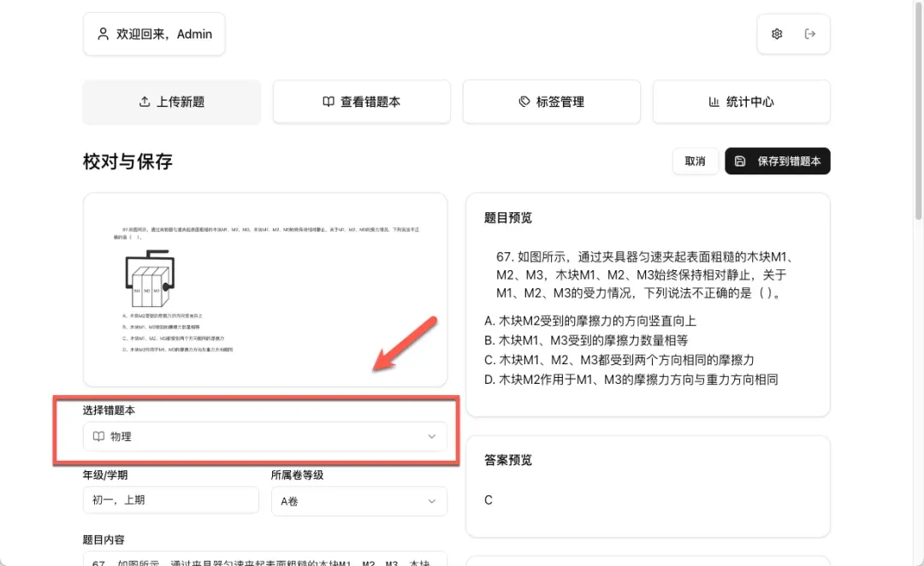Log out using the exit icon
The height and width of the screenshot is (566, 924).
[810, 34]
